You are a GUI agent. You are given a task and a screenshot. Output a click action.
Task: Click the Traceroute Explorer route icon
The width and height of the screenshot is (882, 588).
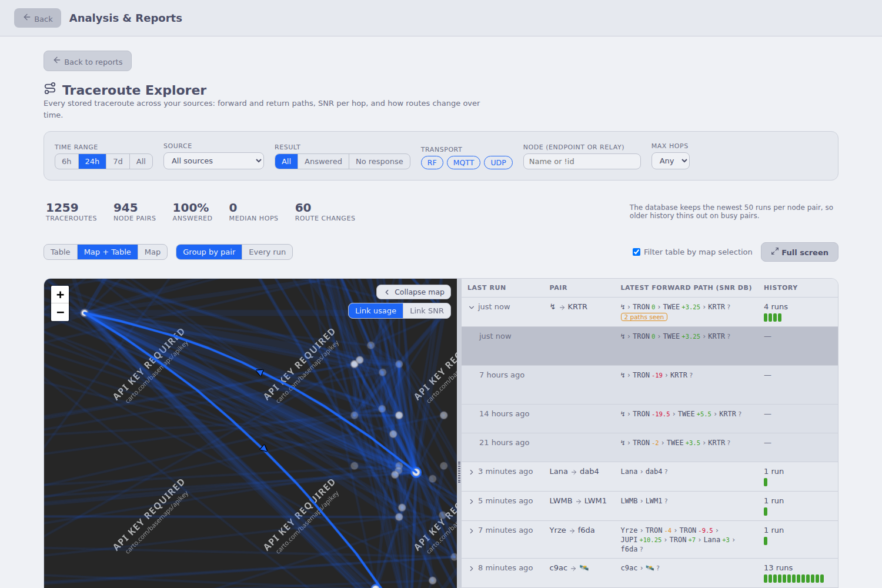tap(50, 88)
